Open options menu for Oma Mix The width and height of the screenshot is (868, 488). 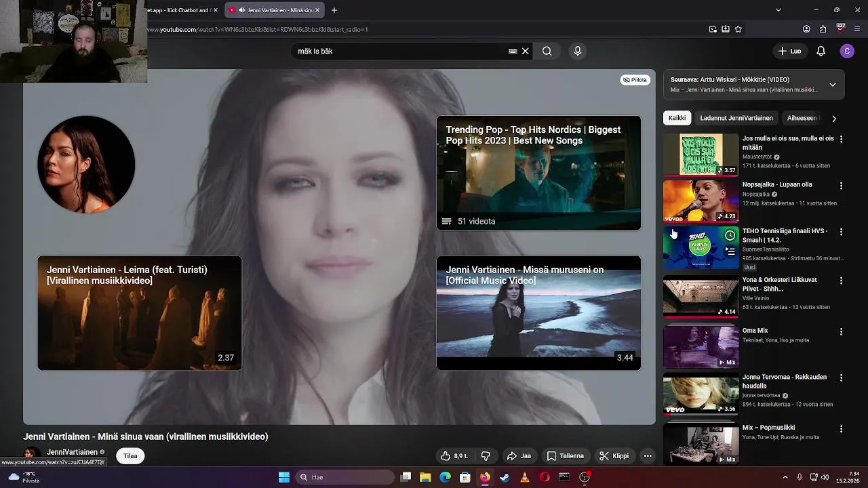tap(841, 331)
